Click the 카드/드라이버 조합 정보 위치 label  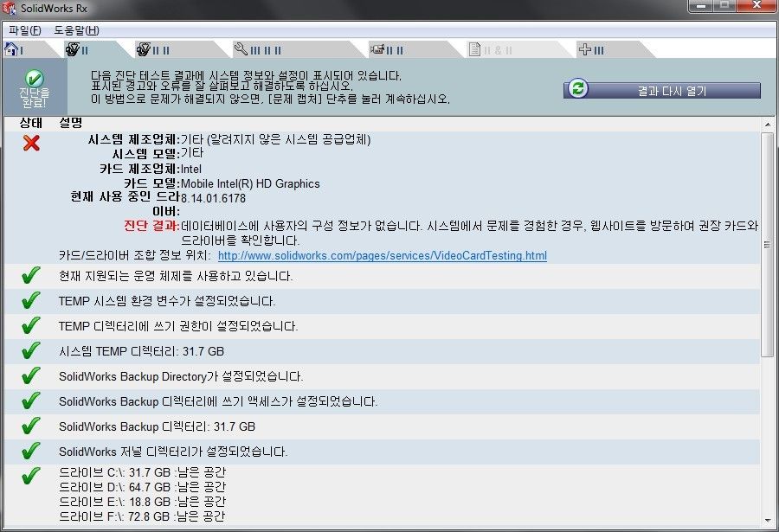[135, 256]
